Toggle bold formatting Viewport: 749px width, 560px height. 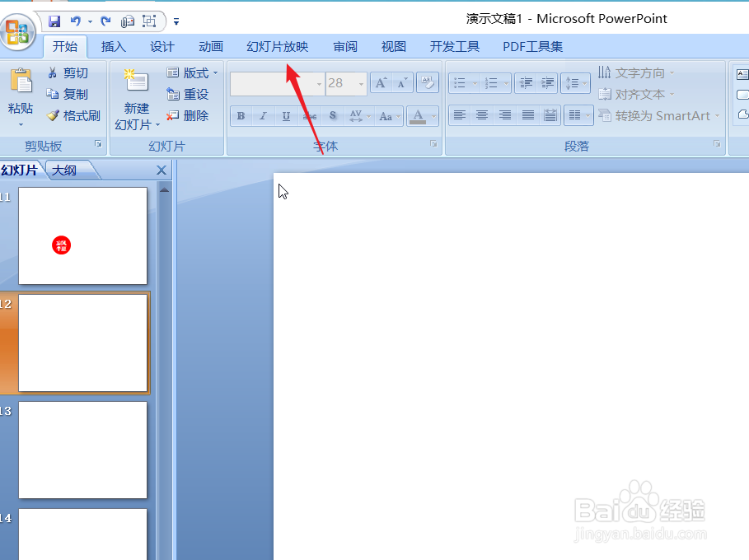(241, 116)
